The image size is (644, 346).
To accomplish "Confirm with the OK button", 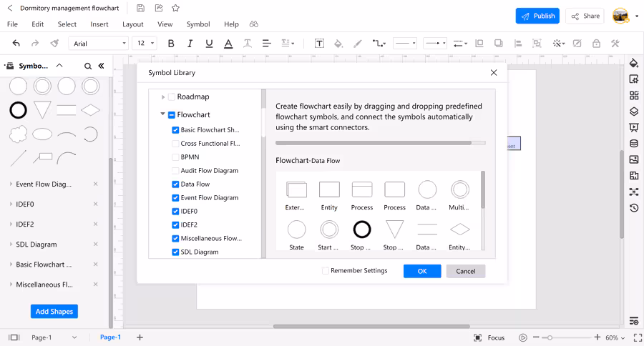I will tap(422, 271).
